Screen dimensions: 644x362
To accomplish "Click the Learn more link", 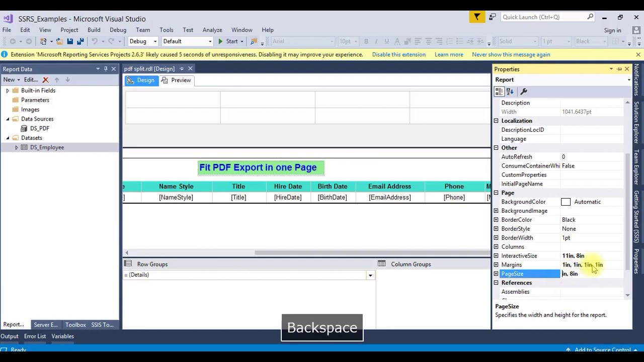I will (449, 54).
